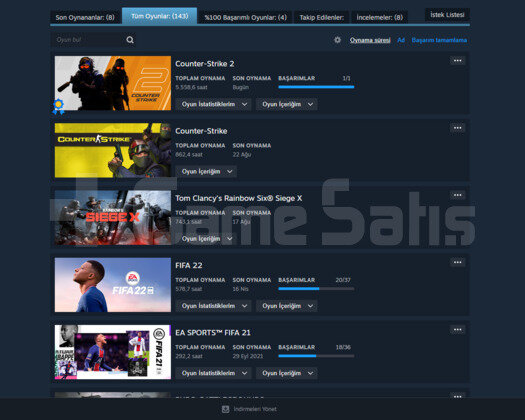Click the search magnifier icon

130,40
